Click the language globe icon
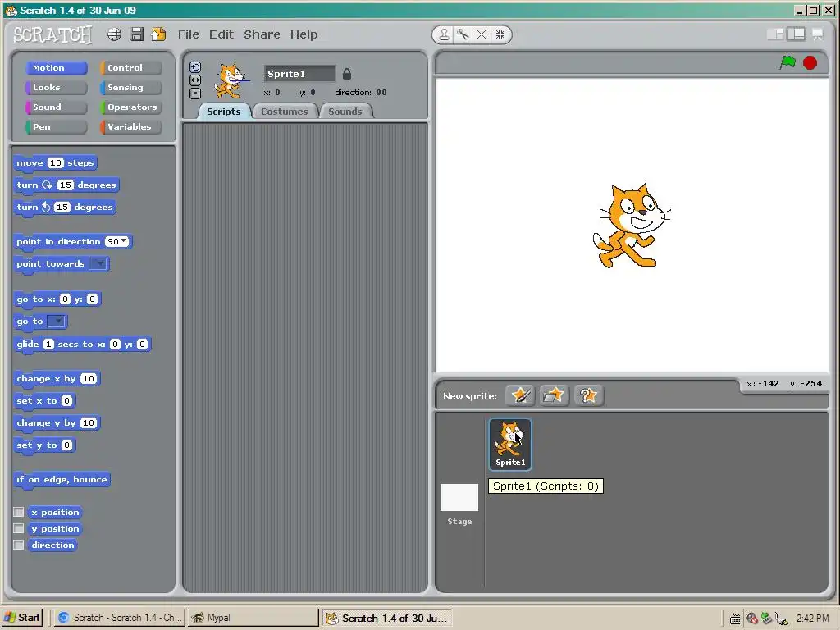 coord(114,34)
